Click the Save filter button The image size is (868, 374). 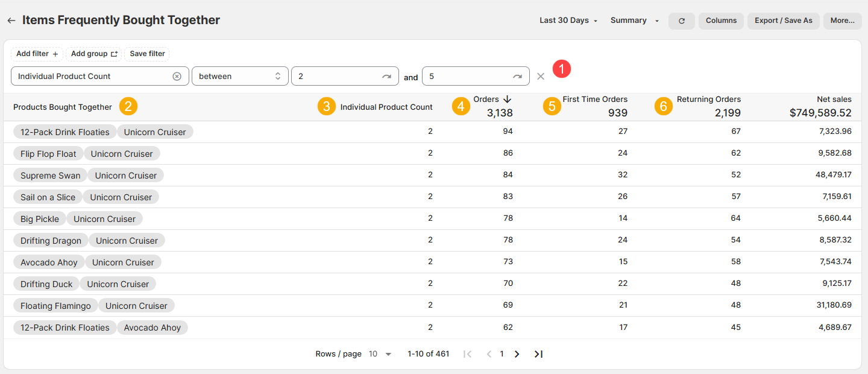[147, 54]
